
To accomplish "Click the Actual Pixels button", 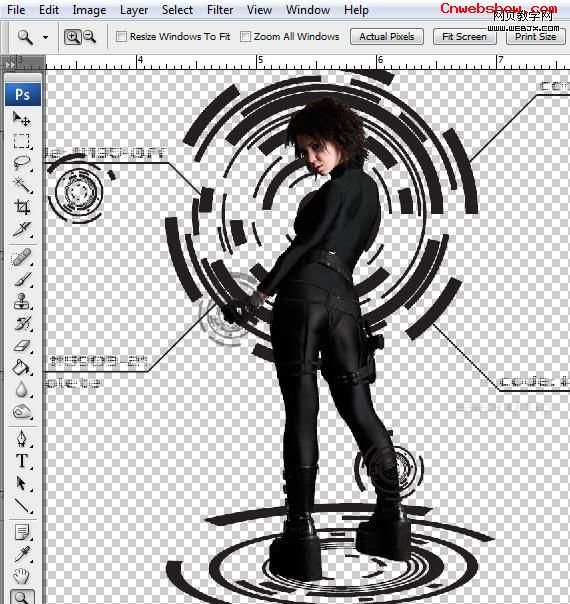I will pyautogui.click(x=387, y=37).
